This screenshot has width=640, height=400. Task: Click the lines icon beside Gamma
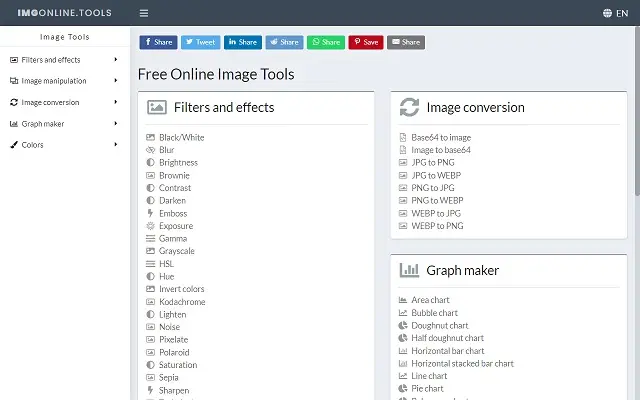(x=150, y=238)
